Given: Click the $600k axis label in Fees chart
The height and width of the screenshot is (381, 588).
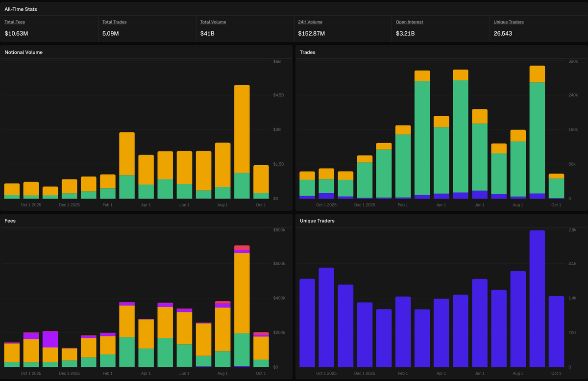Looking at the screenshot, I should 279,264.
